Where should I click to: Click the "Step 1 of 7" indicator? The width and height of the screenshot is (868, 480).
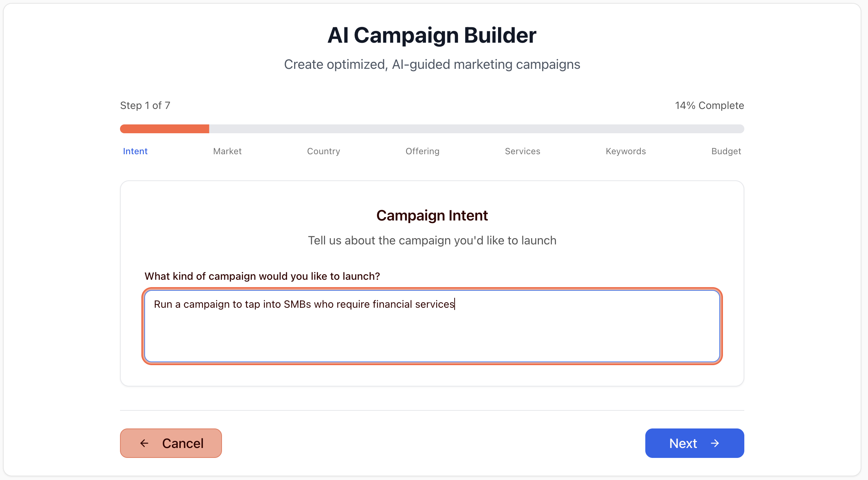pos(145,106)
